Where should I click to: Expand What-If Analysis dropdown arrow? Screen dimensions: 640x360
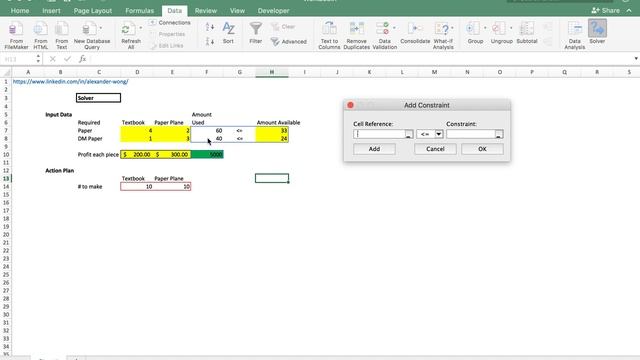pyautogui.click(x=452, y=28)
